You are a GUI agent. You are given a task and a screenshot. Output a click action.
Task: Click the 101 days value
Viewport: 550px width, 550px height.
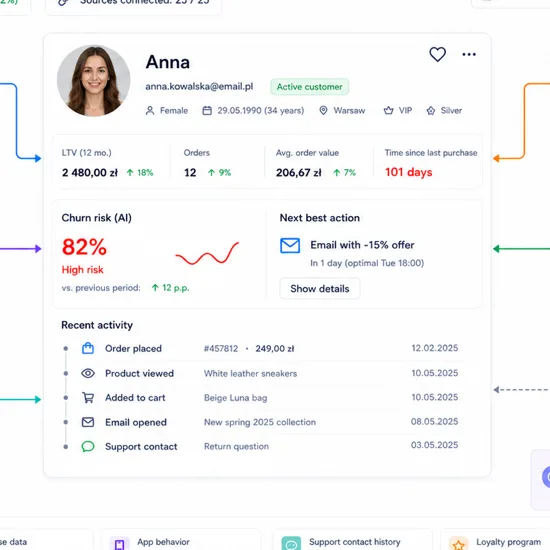[x=409, y=172]
